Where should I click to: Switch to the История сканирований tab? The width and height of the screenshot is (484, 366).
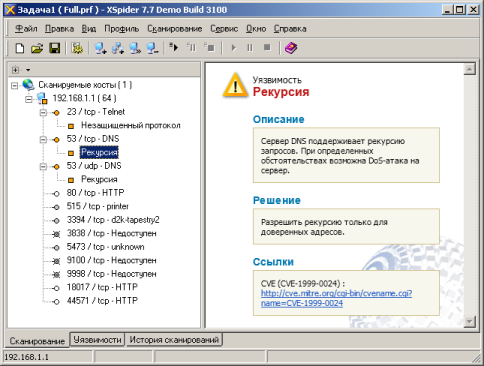click(174, 340)
